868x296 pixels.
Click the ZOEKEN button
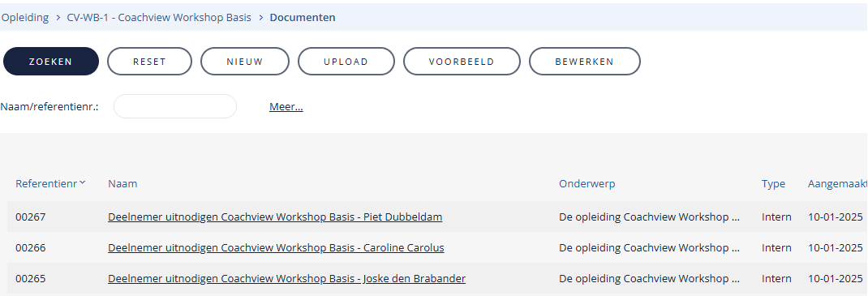(51, 62)
